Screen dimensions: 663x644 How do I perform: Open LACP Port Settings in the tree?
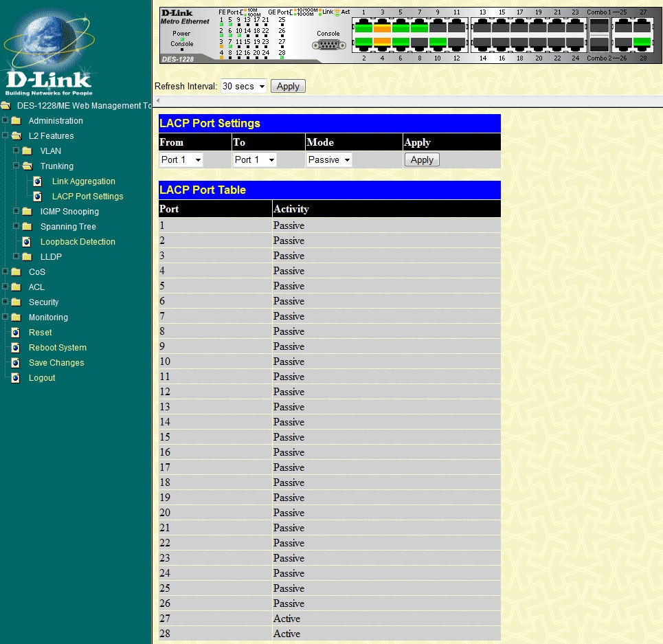click(x=87, y=197)
